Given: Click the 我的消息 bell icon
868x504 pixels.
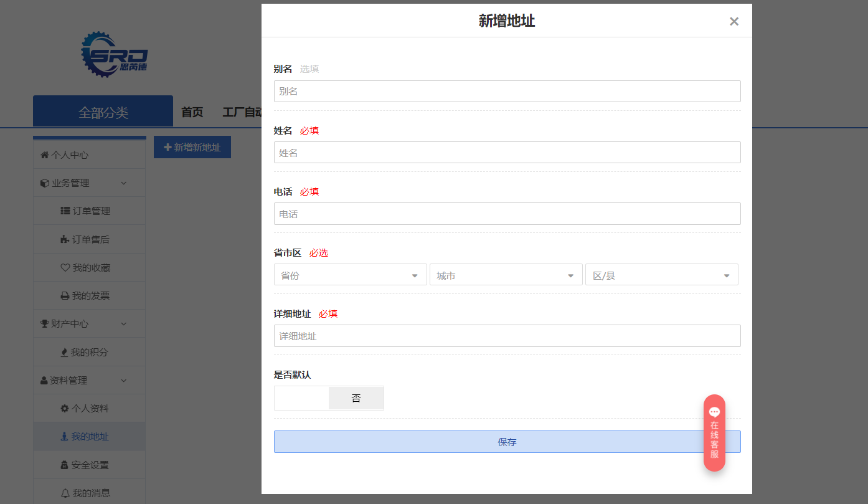Looking at the screenshot, I should point(65,493).
